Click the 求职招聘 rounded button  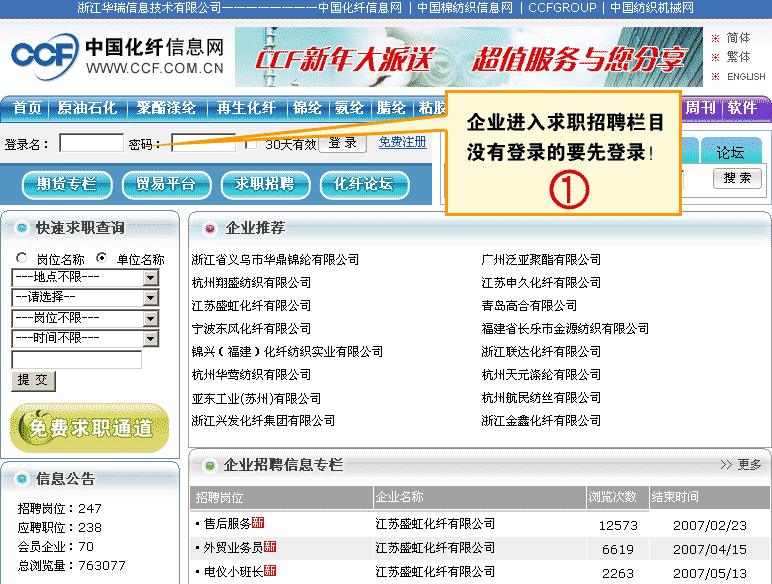pyautogui.click(x=264, y=184)
